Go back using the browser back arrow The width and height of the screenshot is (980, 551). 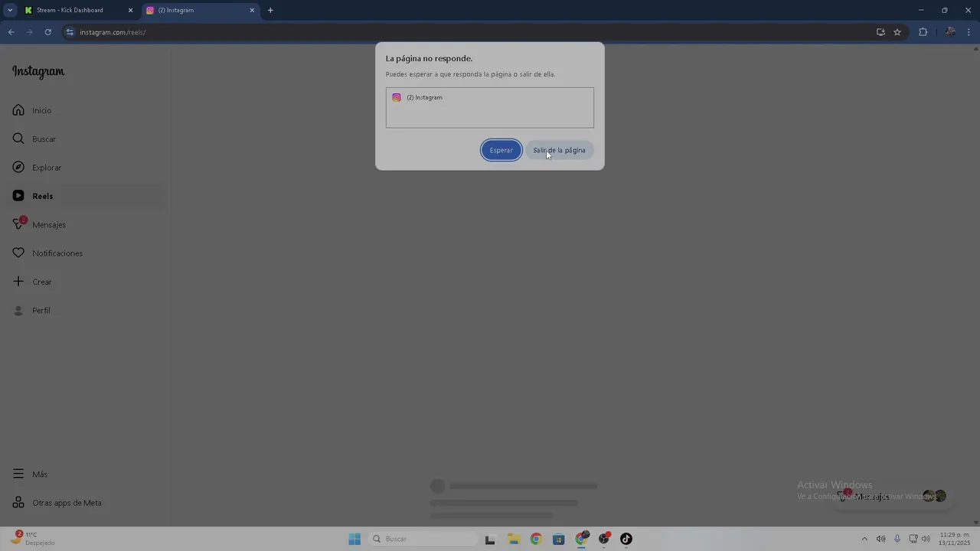(x=11, y=32)
